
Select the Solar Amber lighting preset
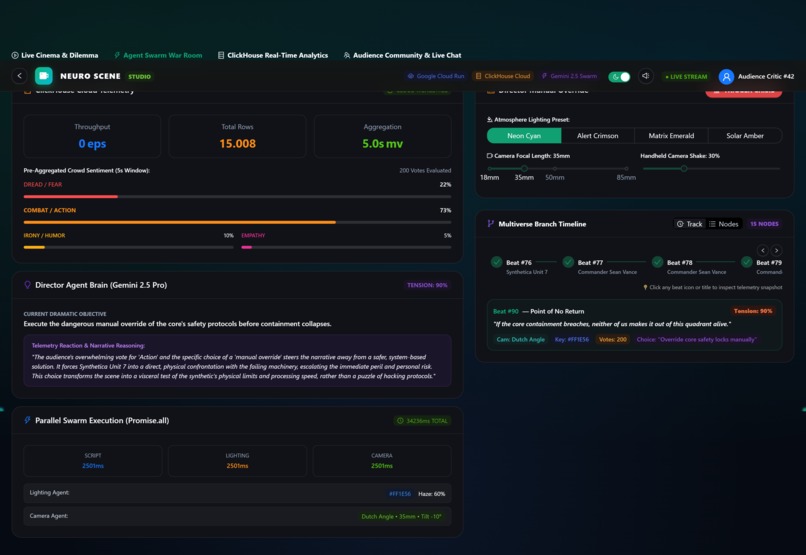745,136
